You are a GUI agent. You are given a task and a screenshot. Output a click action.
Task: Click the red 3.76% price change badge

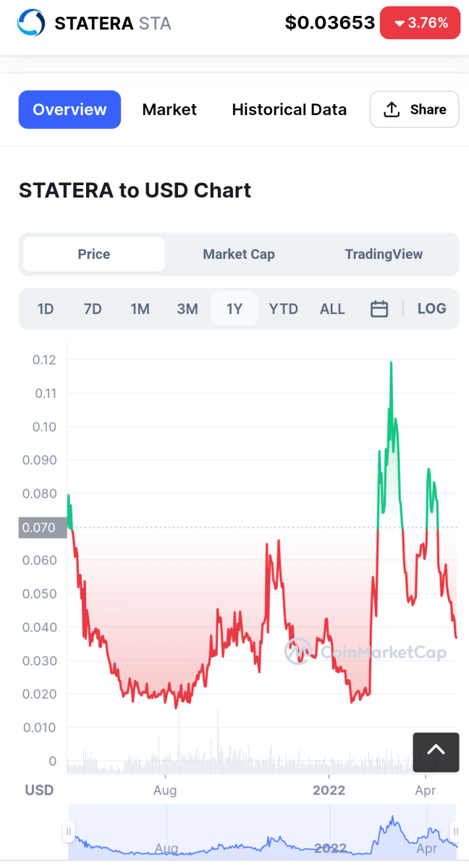(x=421, y=23)
